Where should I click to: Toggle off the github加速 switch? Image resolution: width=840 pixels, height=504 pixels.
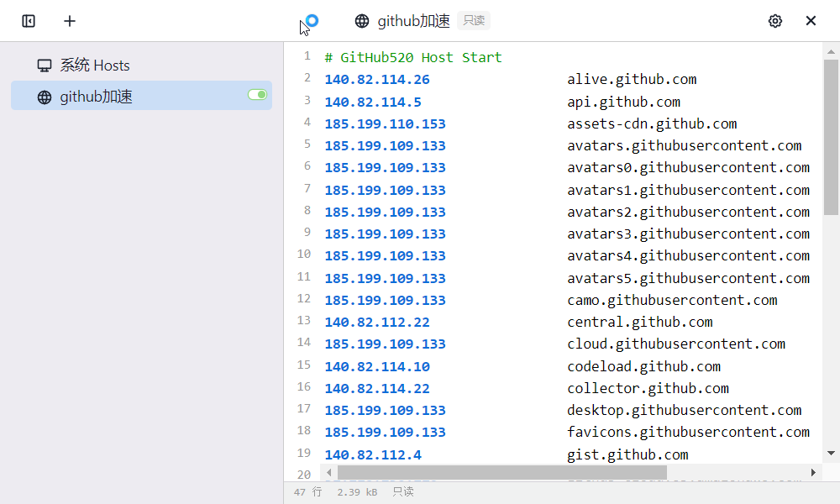(258, 95)
